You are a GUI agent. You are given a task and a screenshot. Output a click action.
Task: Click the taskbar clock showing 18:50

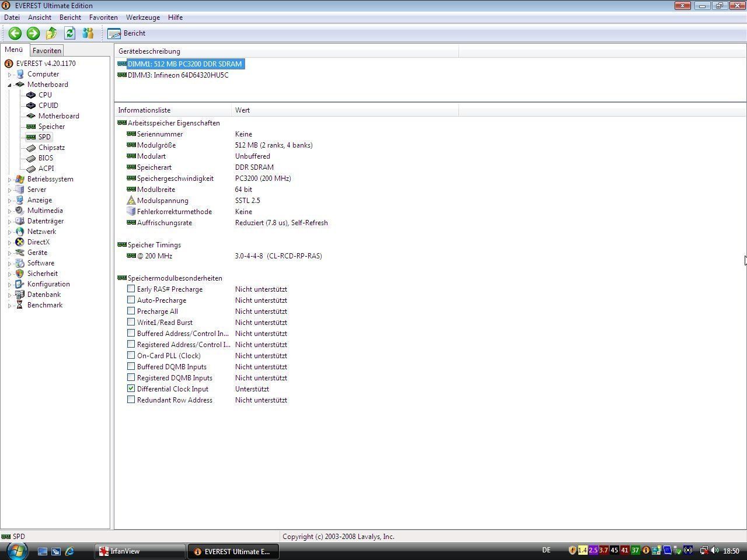(x=731, y=551)
